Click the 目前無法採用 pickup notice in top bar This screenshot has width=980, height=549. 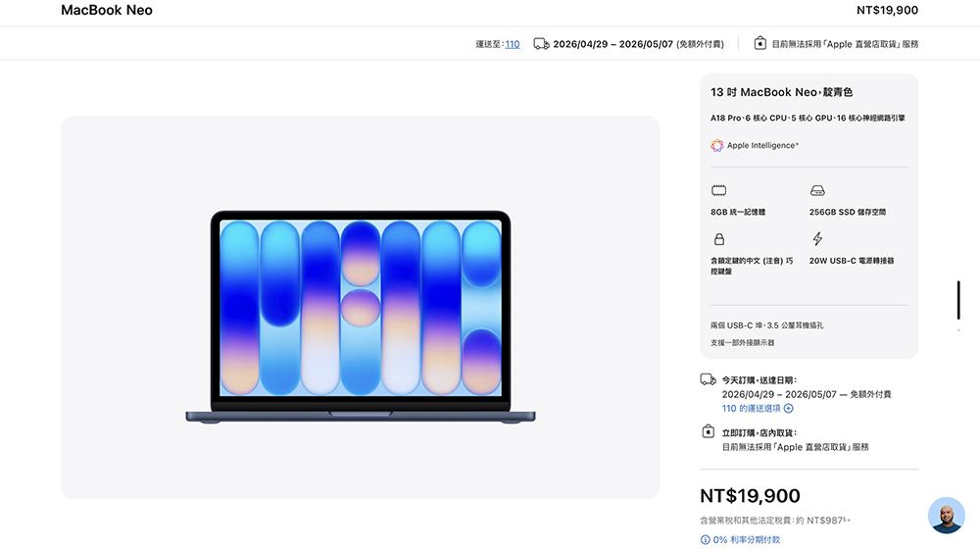(x=845, y=44)
